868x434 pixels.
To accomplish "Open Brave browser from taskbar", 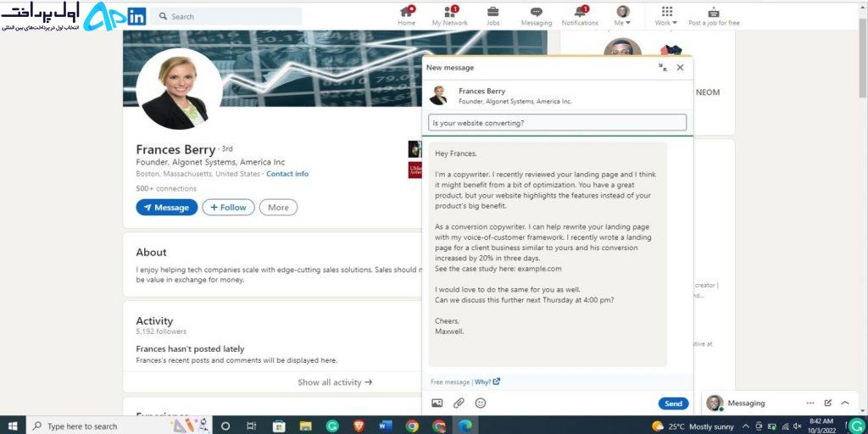I will [x=359, y=426].
